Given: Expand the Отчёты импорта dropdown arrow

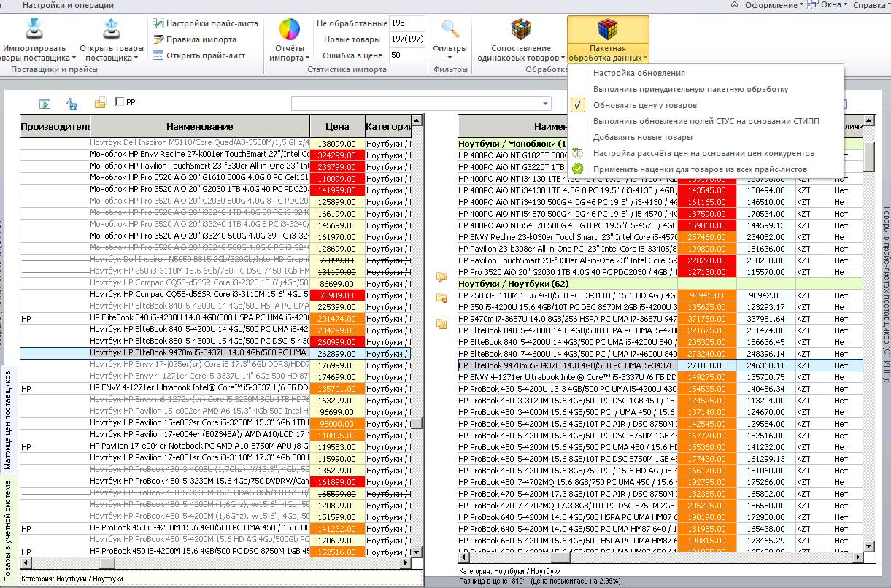Looking at the screenshot, I should click(x=307, y=58).
